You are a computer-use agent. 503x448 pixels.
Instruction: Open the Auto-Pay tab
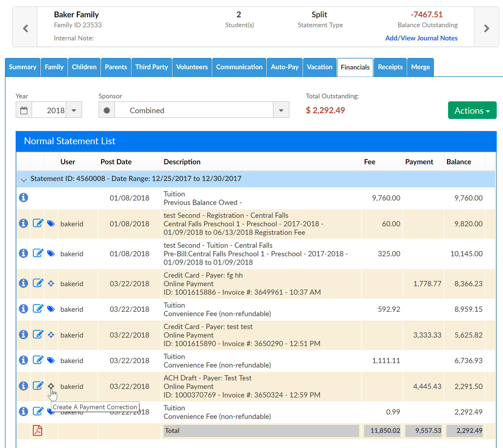pyautogui.click(x=284, y=67)
